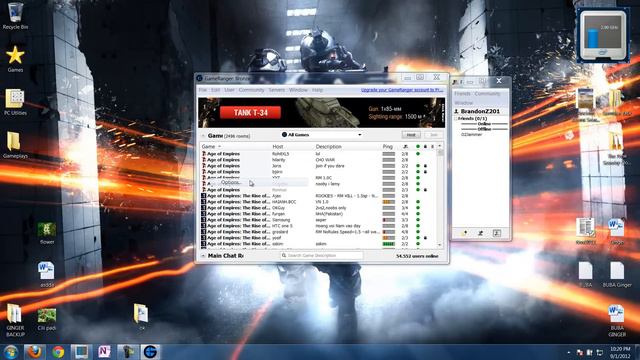The height and width of the screenshot is (360, 640).
Task: Click the scroll down arrow of room list
Action: (440, 244)
